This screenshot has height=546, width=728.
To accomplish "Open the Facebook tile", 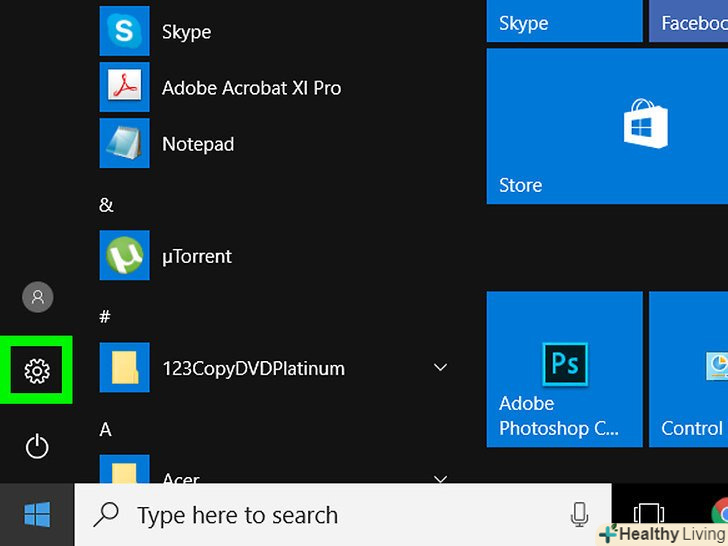I will (x=690, y=21).
